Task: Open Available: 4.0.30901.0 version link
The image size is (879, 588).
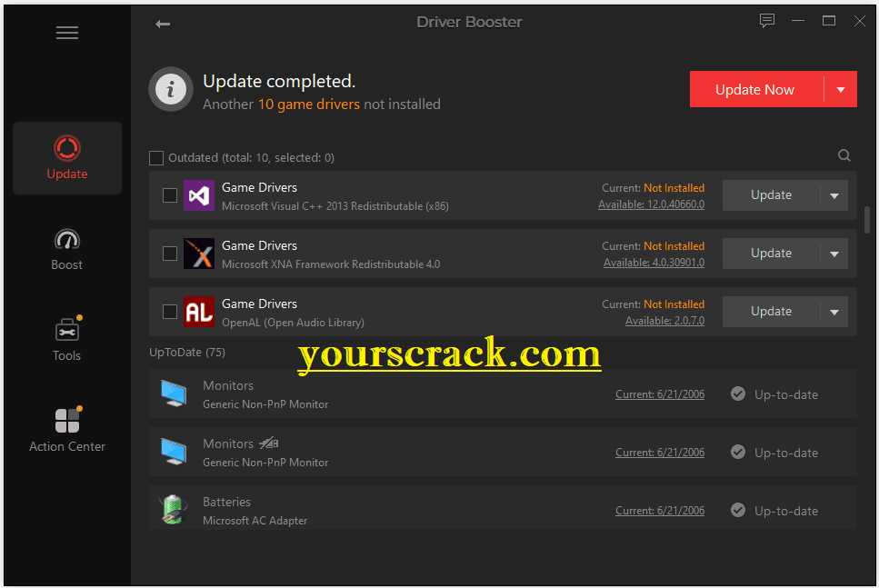Action: click(x=654, y=263)
